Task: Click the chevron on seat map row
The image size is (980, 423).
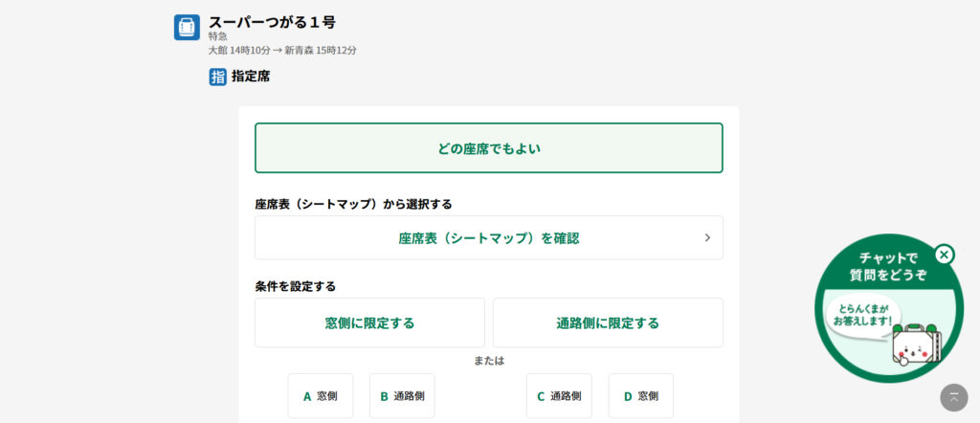Action: pyautogui.click(x=707, y=237)
